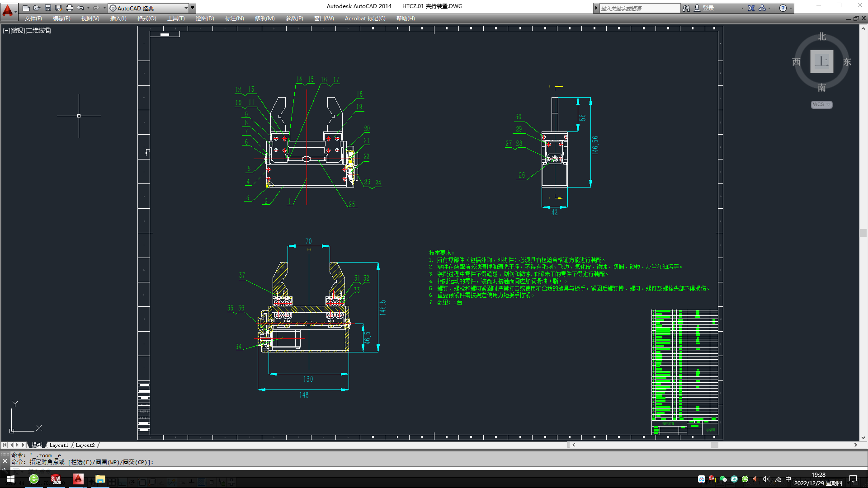The width and height of the screenshot is (868, 488).
Task: Toggle grid display in status bar
Action: click(x=113, y=482)
